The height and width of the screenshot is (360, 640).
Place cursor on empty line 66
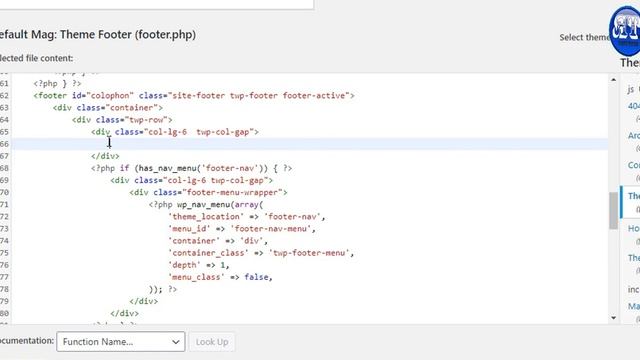pyautogui.click(x=310, y=144)
